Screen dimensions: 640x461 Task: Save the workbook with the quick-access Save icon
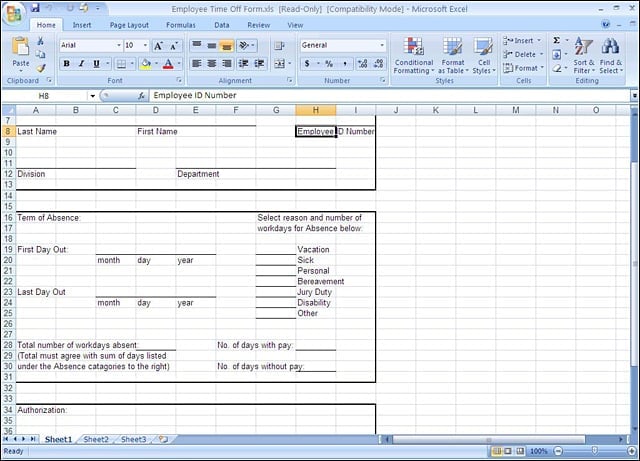[x=36, y=8]
